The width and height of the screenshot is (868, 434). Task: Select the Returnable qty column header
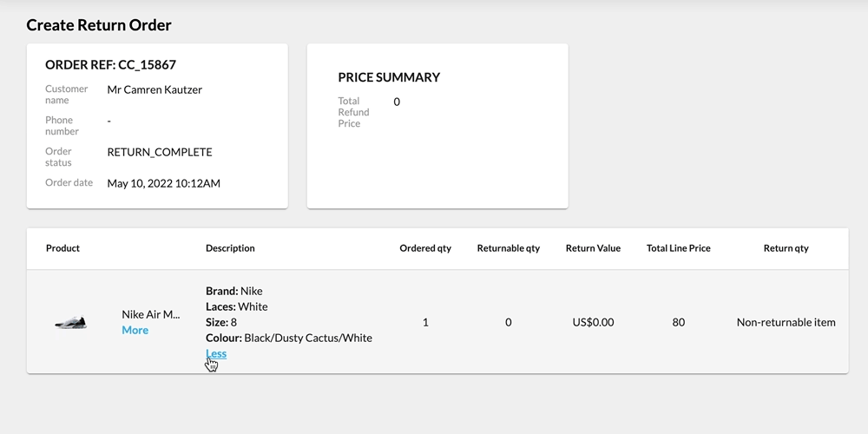(508, 248)
